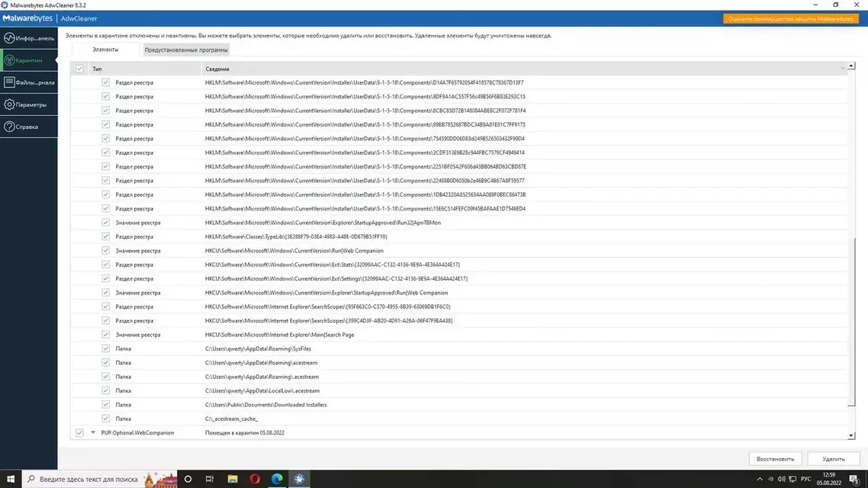Viewport: 868px width, 488px height.
Task: Open the notification center icon
Action: tap(855, 479)
